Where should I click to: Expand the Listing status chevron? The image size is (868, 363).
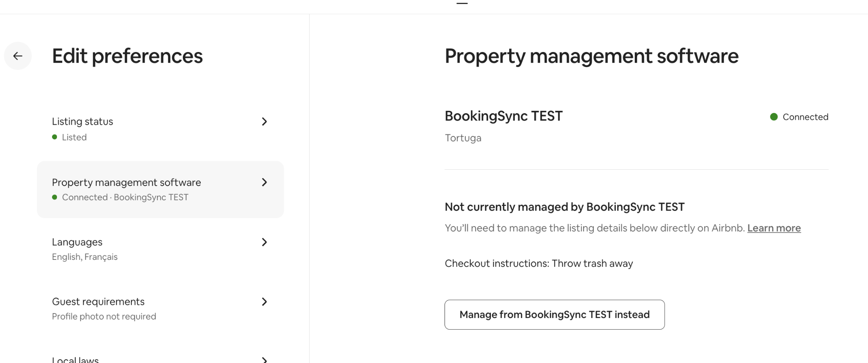[264, 121]
